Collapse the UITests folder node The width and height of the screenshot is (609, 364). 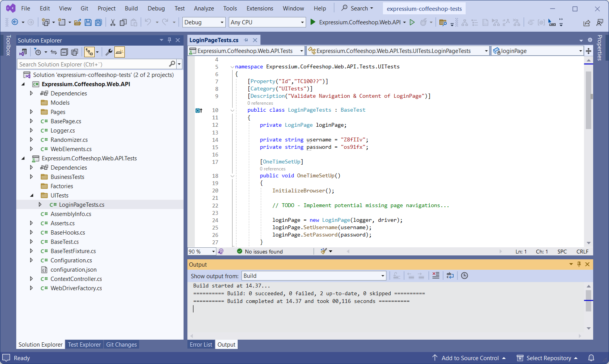tap(31, 195)
